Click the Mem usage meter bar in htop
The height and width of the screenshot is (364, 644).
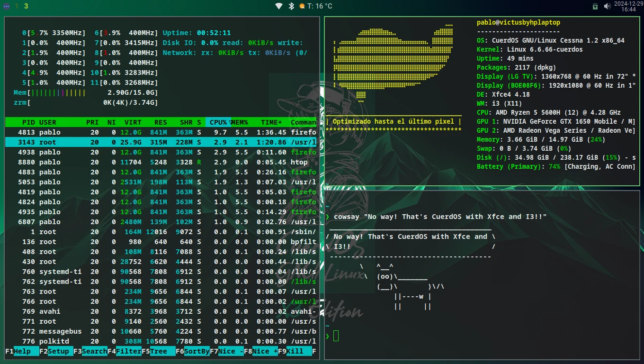click(86, 92)
